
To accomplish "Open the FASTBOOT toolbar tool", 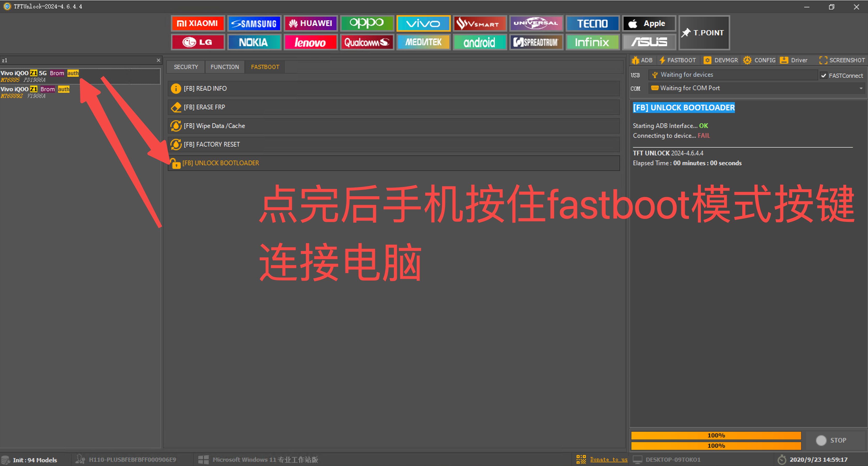I will point(677,60).
